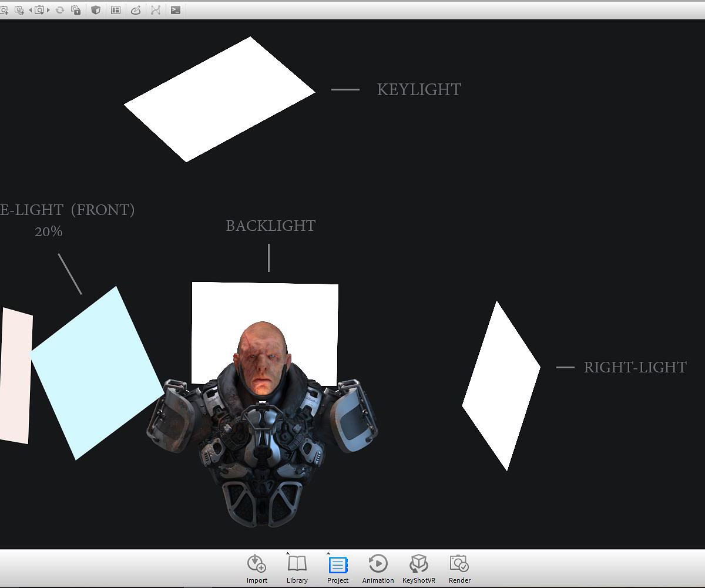705x588 pixels.
Task: Toggle the Project panel
Action: coord(338,569)
